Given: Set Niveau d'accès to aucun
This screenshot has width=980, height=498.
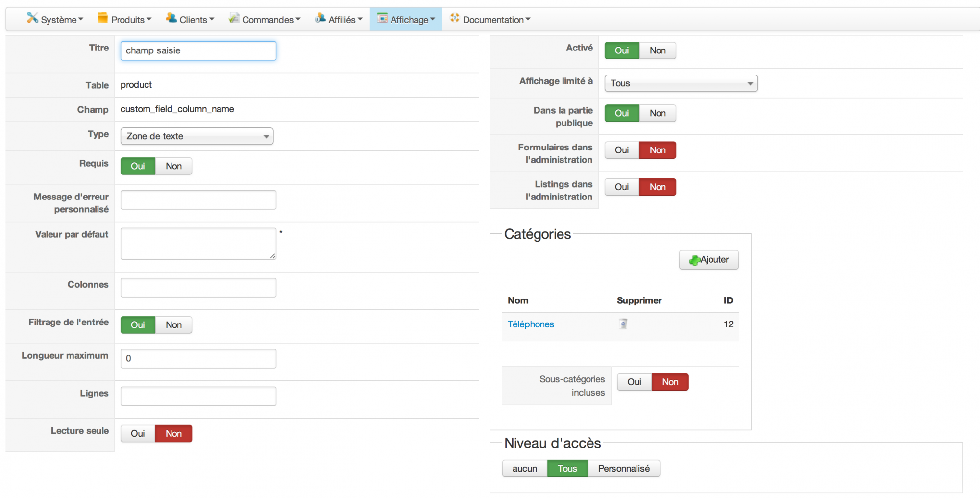Looking at the screenshot, I should 525,469.
